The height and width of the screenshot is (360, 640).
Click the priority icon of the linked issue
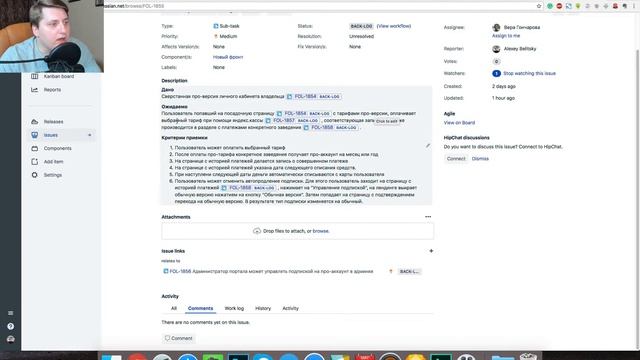(x=391, y=271)
